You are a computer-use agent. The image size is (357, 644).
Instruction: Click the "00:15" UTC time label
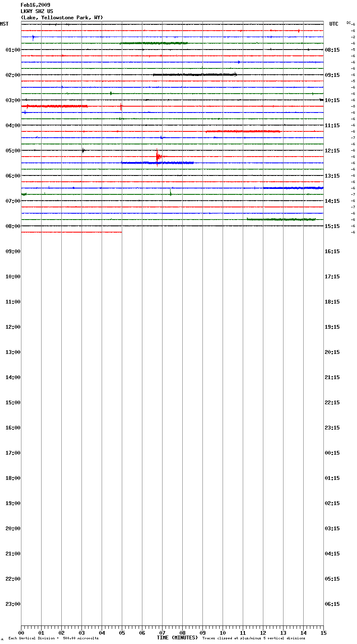[332, 453]
